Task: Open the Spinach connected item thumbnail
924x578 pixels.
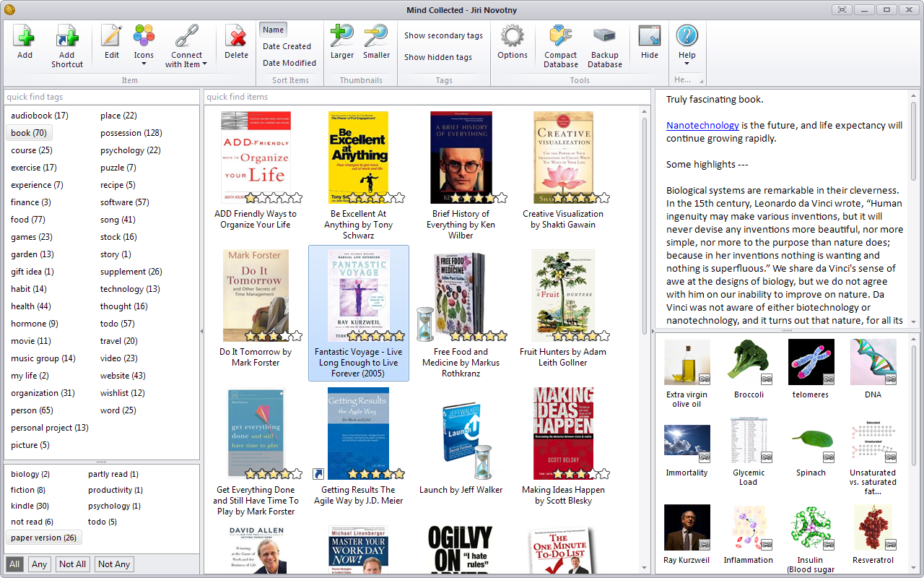Action: (811, 441)
